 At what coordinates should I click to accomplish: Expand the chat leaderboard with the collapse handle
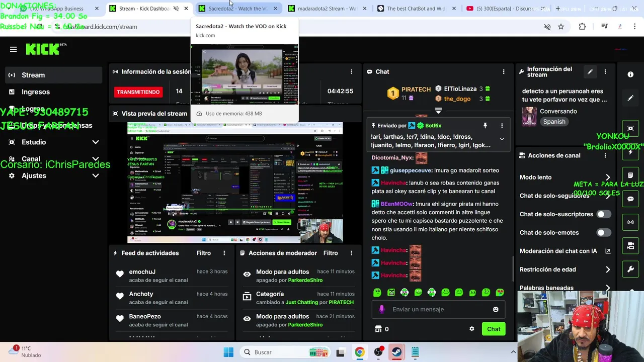click(x=438, y=110)
